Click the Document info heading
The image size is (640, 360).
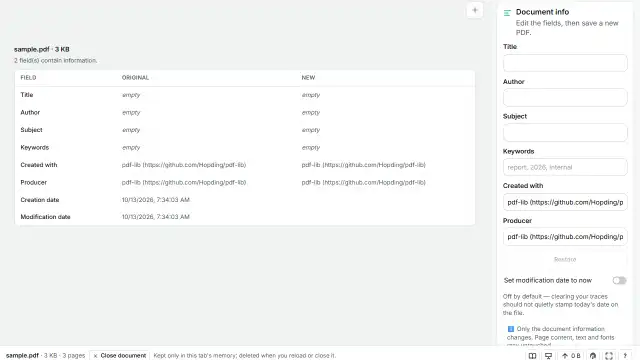click(542, 12)
